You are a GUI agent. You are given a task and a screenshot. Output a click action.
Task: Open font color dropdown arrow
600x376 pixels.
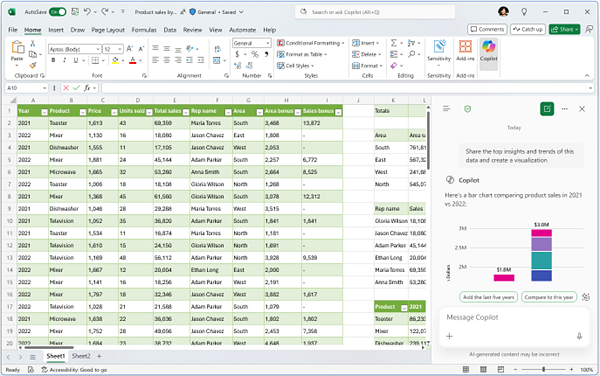pyautogui.click(x=140, y=60)
